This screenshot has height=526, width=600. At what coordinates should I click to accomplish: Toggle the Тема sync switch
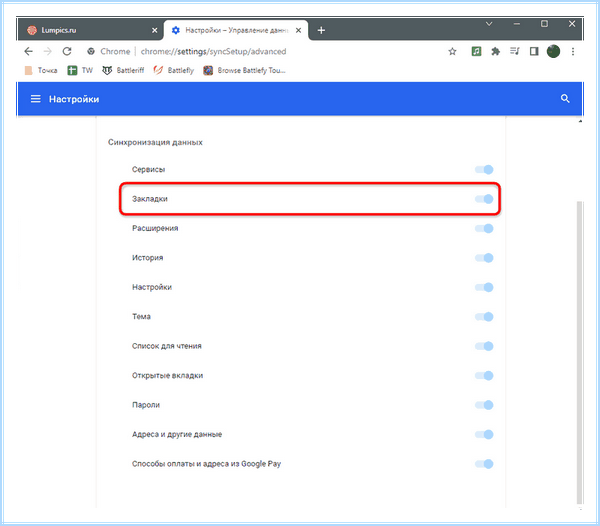click(484, 317)
